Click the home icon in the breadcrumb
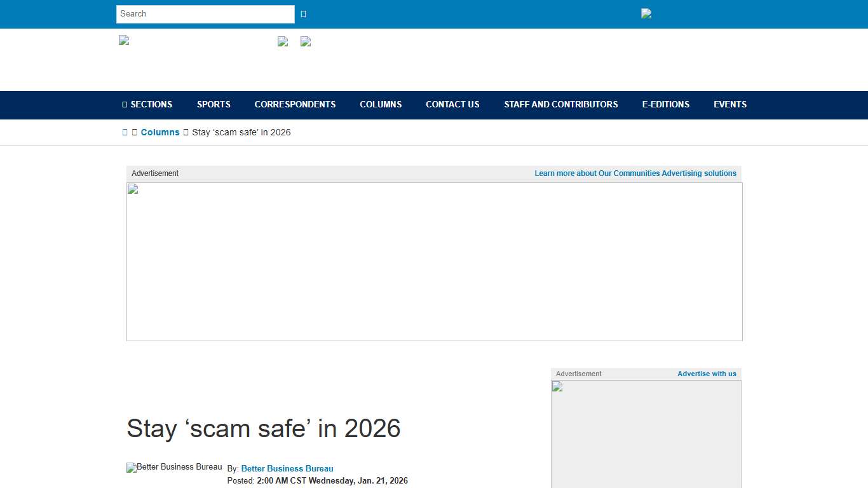868x488 pixels. pyautogui.click(x=125, y=132)
